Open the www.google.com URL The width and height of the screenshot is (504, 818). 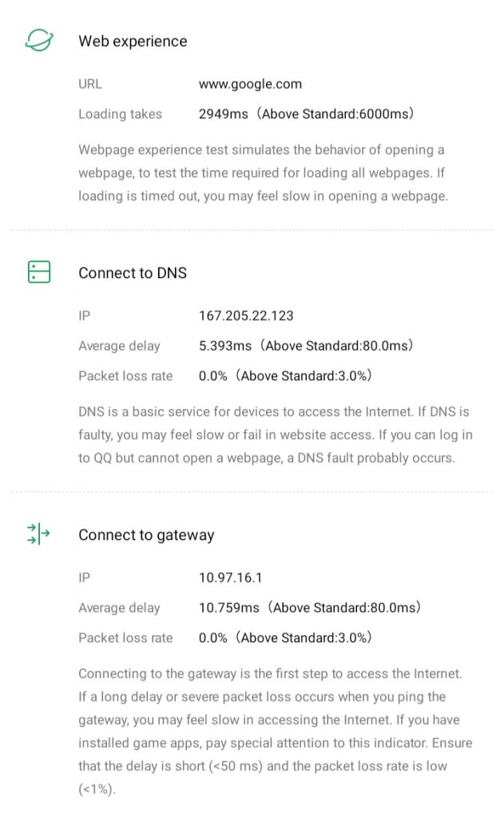(x=250, y=84)
